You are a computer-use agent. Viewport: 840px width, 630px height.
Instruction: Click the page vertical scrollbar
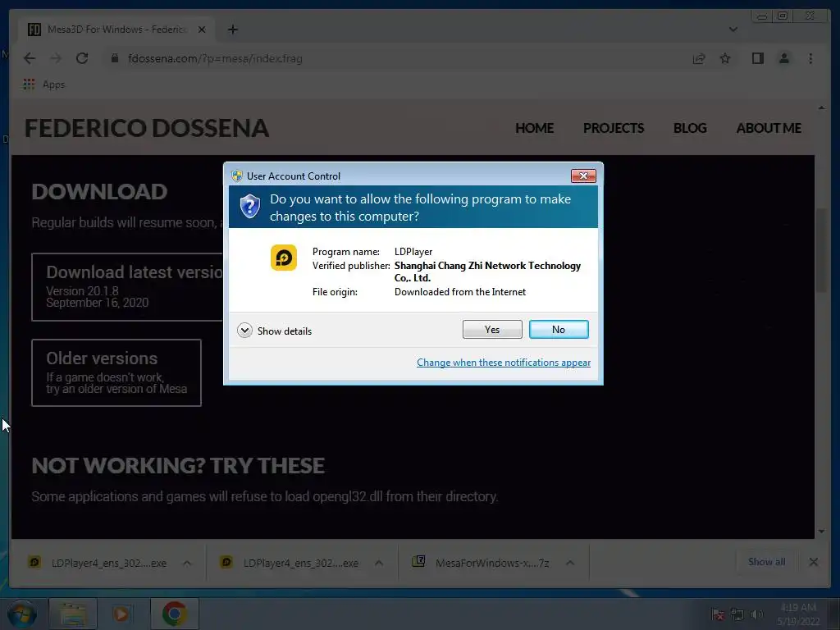click(821, 252)
